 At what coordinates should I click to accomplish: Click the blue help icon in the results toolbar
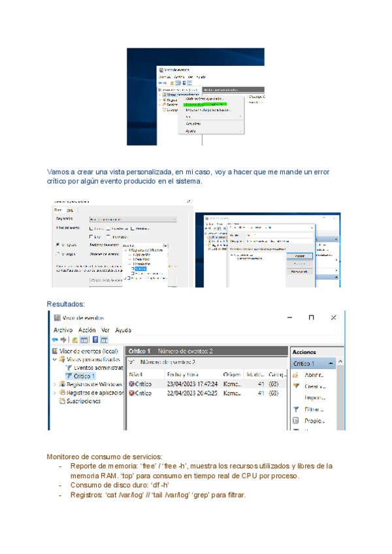click(95, 340)
